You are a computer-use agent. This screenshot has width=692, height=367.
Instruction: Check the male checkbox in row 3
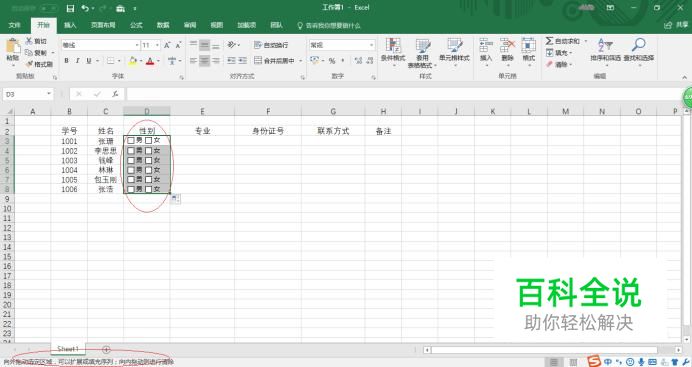(131, 140)
